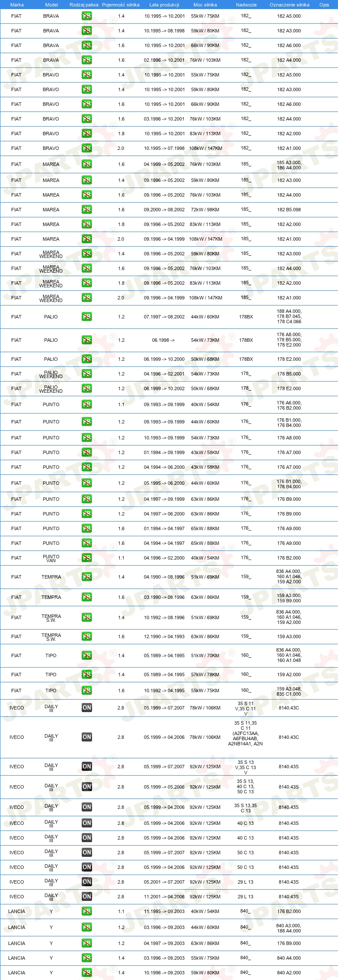Click petrol icon in TEMPRA 03.1990 -> 08.1996 row
Viewport: 338px width, 980px height.
tap(86, 597)
